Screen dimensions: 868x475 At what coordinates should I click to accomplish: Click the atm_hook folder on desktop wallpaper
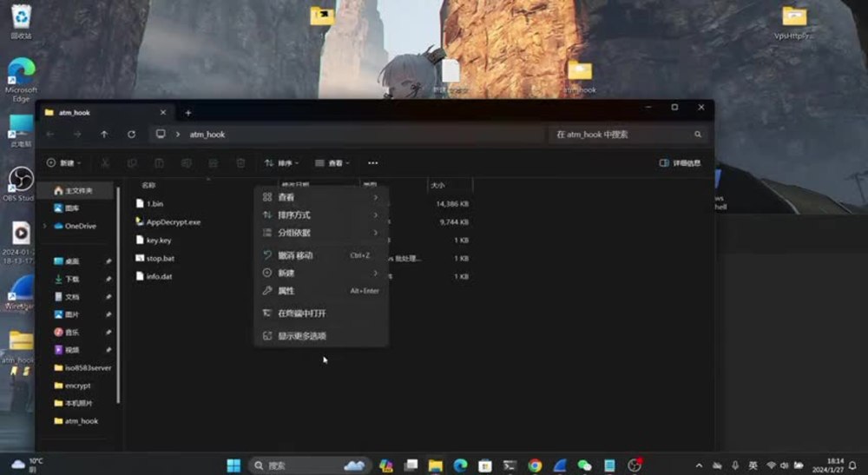click(x=580, y=77)
